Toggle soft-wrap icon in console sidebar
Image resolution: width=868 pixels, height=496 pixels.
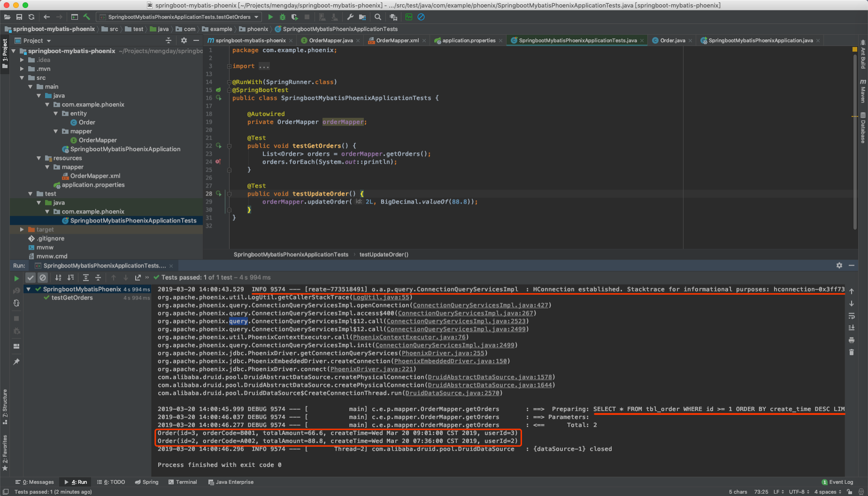coord(852,316)
